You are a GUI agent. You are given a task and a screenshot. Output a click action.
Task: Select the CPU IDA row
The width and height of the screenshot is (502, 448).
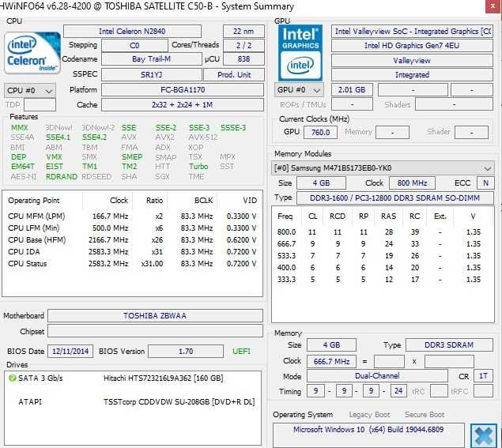click(132, 252)
